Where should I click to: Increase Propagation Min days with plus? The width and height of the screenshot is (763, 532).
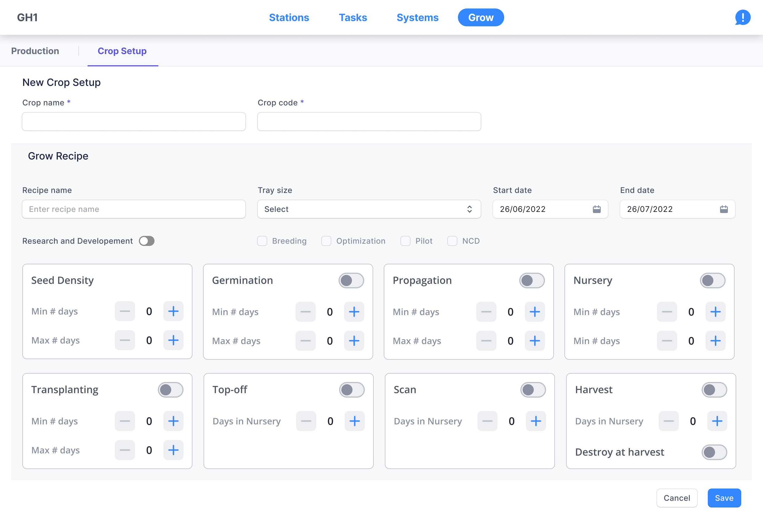(x=534, y=312)
